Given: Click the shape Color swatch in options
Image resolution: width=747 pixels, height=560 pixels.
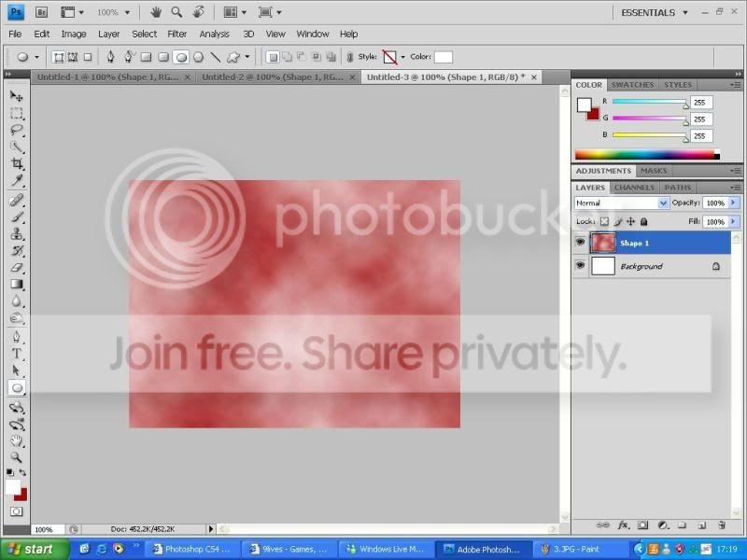Looking at the screenshot, I should (443, 57).
